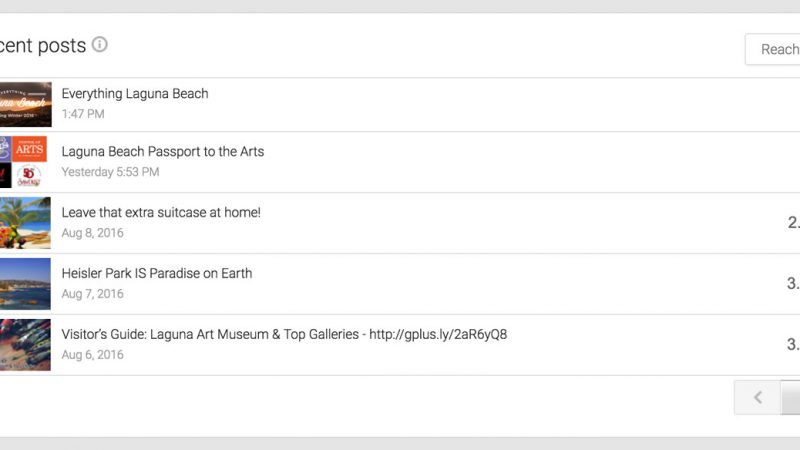Open the Heisler Park post thumbnail
The height and width of the screenshot is (450, 800).
click(25, 284)
